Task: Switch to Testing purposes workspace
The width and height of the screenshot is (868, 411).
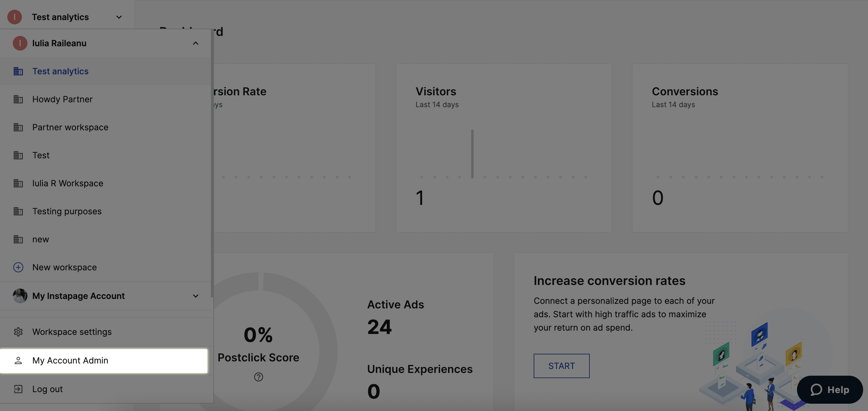Action: point(105,211)
